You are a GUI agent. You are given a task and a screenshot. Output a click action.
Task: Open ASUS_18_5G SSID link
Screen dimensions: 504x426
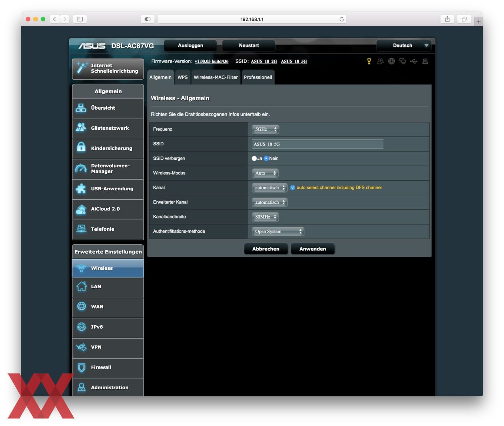pos(294,61)
